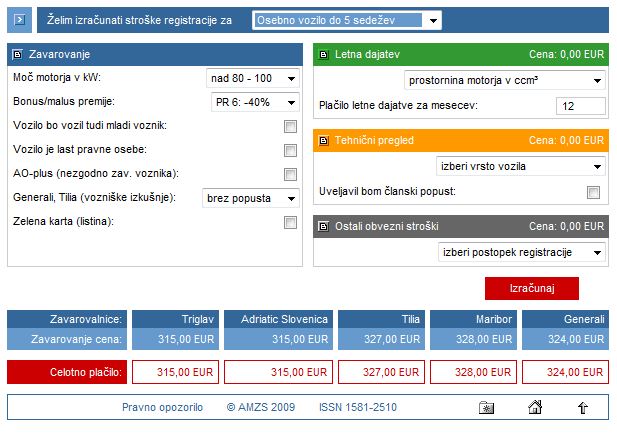Click the bookmark folder icon in footer
Image resolution: width=617 pixels, height=433 pixels.
click(487, 407)
